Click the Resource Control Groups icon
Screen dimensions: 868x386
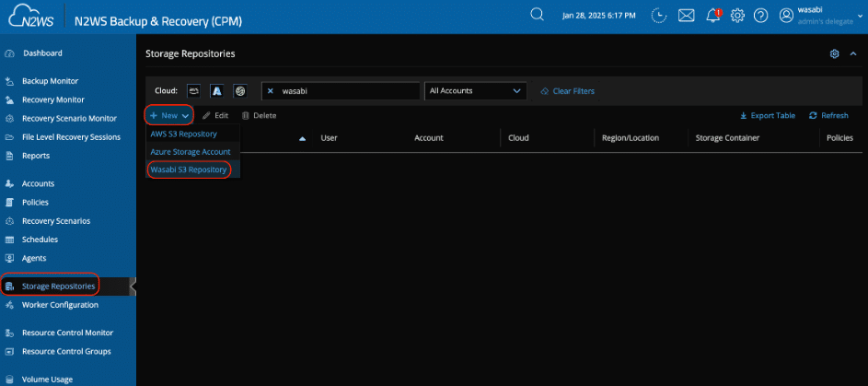[9, 352]
